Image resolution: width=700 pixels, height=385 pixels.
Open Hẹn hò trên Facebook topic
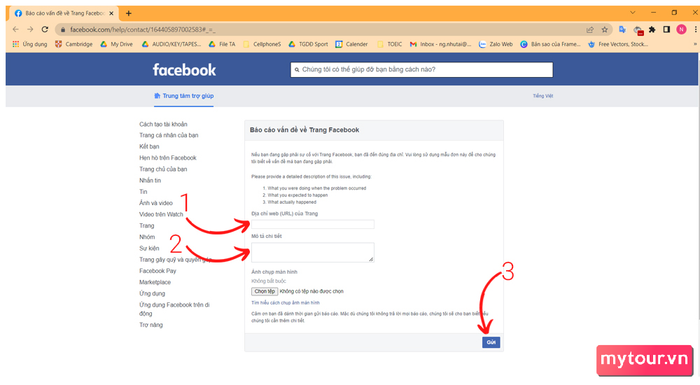[x=167, y=158]
